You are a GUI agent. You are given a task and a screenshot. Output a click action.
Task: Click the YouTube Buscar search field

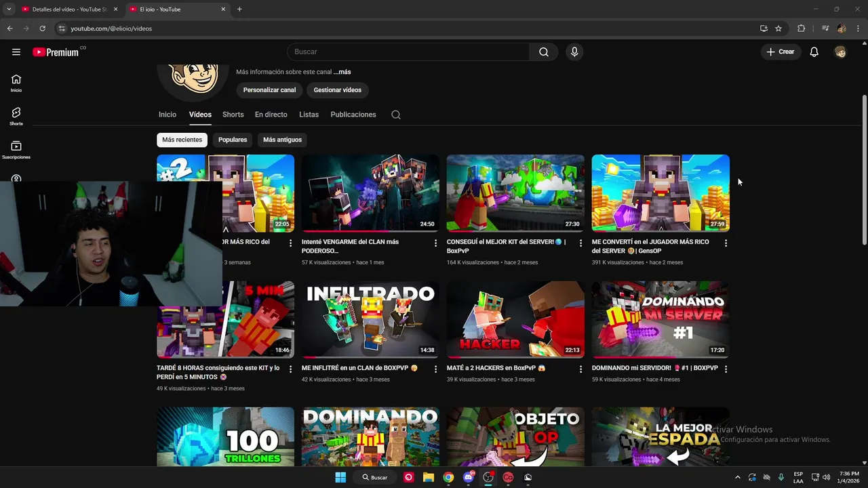click(408, 52)
